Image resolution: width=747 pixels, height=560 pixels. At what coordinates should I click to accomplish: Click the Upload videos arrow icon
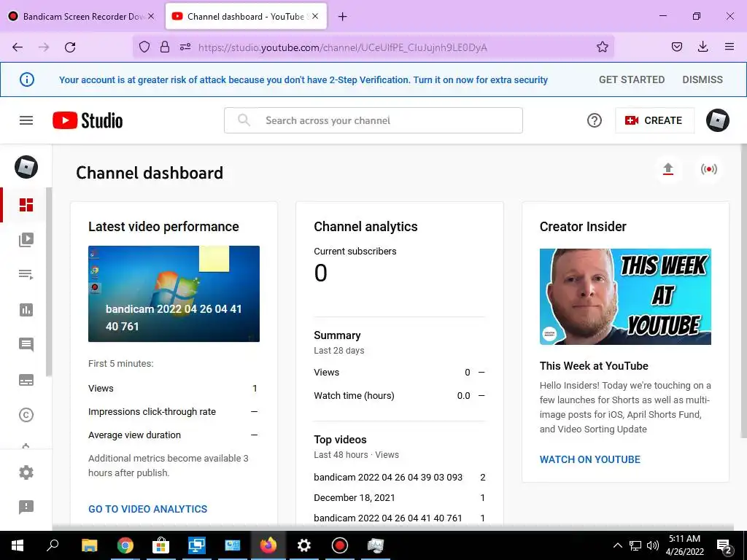(668, 169)
